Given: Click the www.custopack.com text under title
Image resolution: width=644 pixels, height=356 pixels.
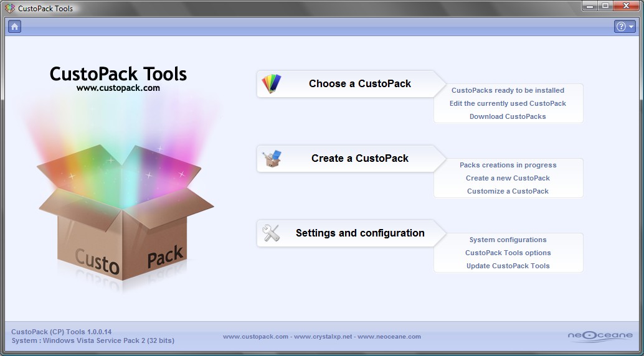Looking at the screenshot, I should coord(118,88).
